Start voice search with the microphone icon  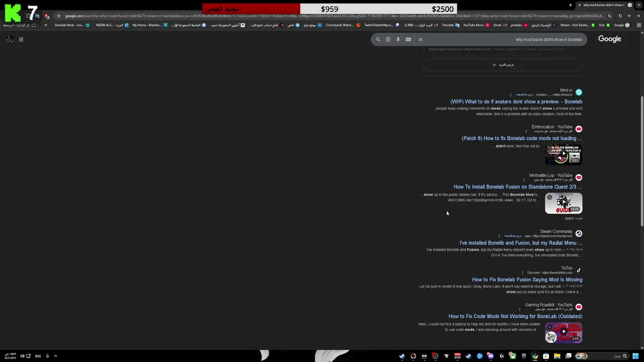click(398, 39)
